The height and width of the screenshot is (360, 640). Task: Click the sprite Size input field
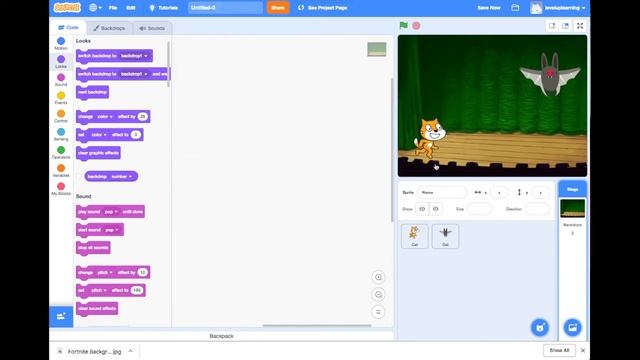click(480, 209)
